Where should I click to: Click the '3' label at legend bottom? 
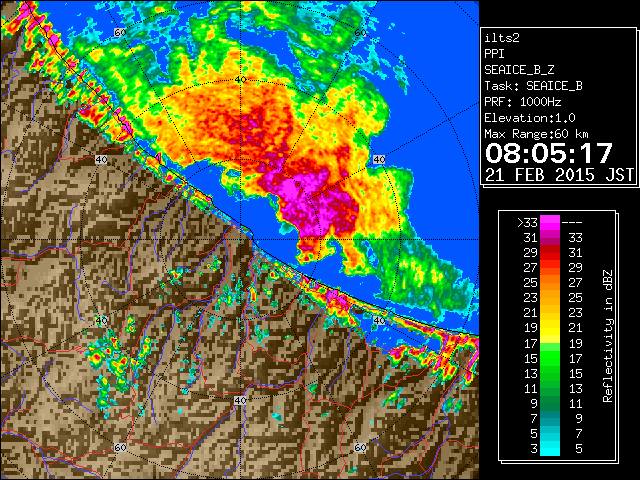tap(534, 449)
